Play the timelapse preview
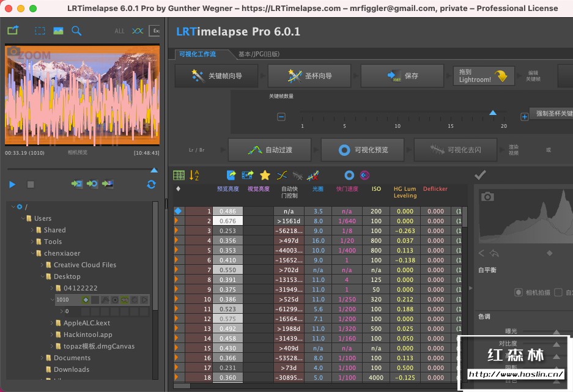Image resolution: width=573 pixels, height=392 pixels. [x=12, y=185]
